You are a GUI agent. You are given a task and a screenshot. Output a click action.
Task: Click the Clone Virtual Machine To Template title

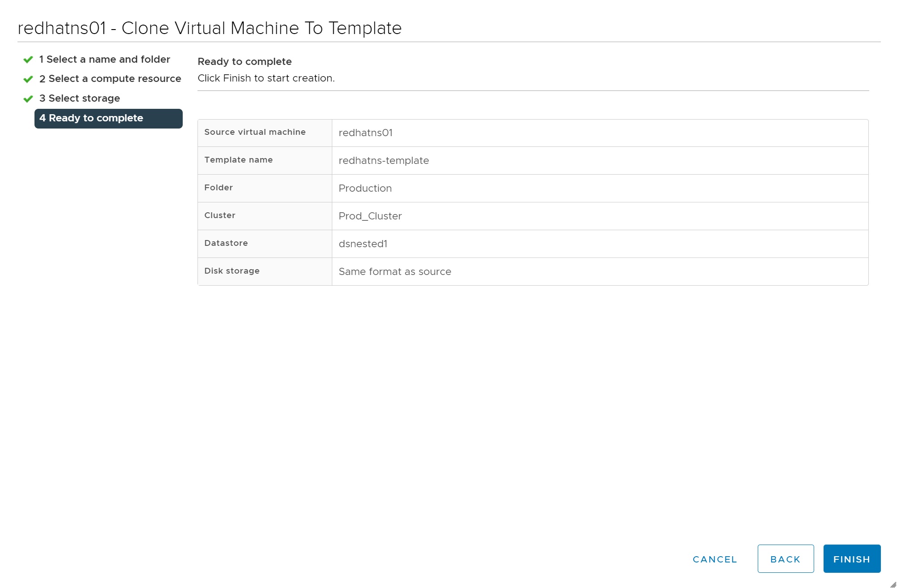pos(210,28)
